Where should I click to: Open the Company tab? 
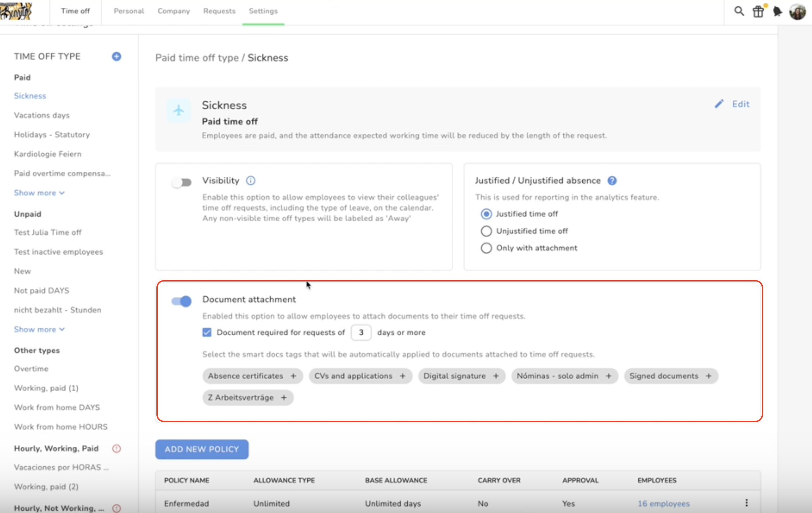pyautogui.click(x=174, y=11)
